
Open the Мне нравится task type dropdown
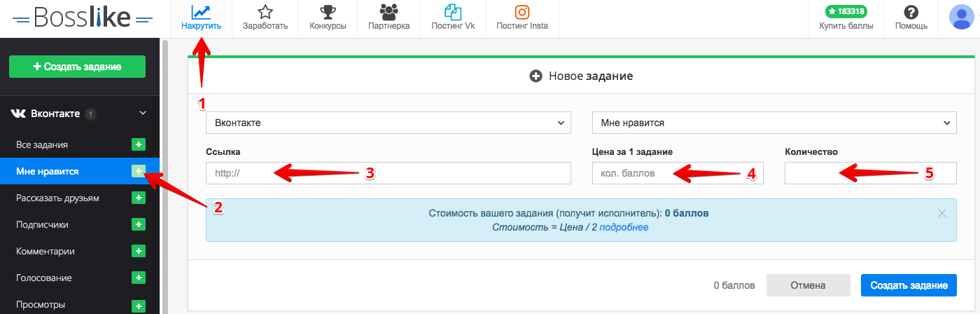(774, 122)
